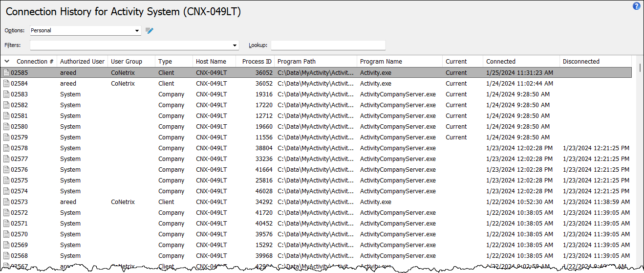Click document icon for connection 02580

(6, 127)
